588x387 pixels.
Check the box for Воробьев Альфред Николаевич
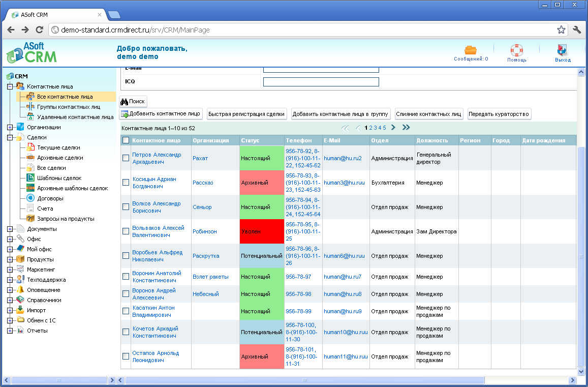126,256
